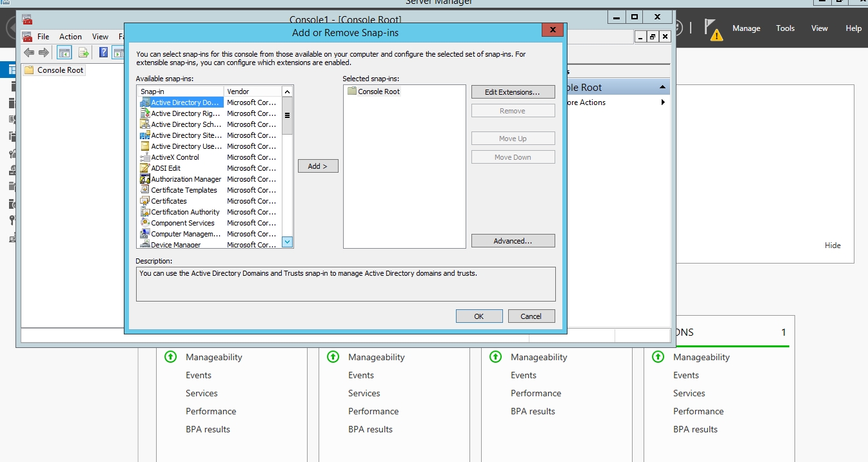Click the Edit Extensions... button
Image resolution: width=868 pixels, height=462 pixels.
click(513, 92)
